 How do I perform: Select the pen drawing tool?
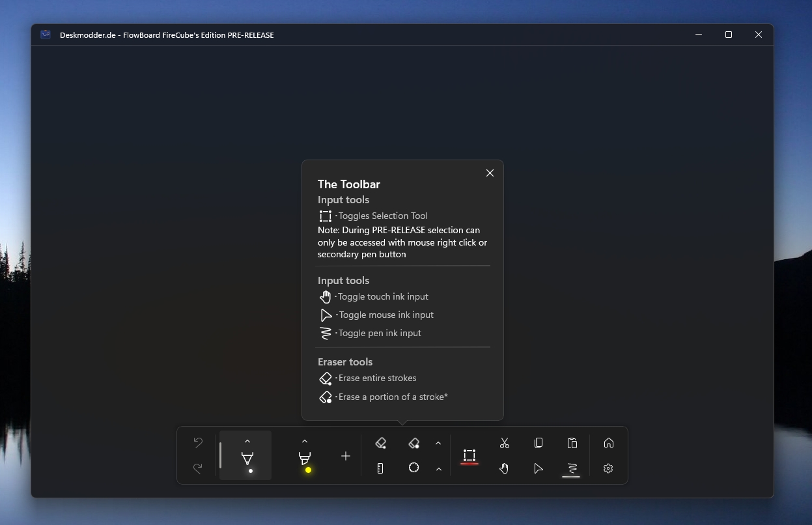pyautogui.click(x=247, y=459)
